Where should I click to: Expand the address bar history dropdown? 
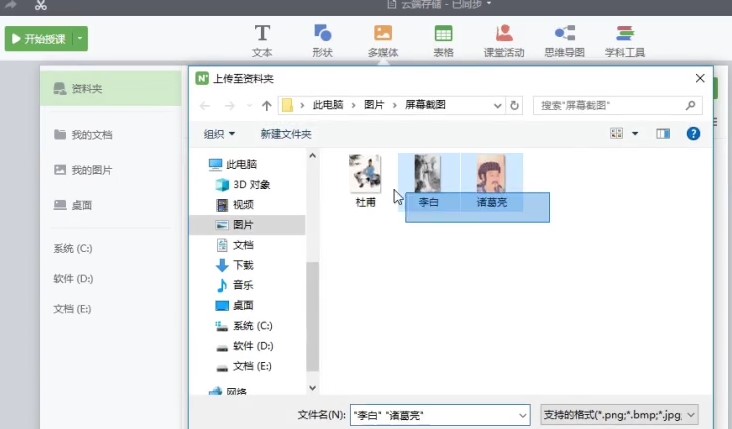[498, 106]
